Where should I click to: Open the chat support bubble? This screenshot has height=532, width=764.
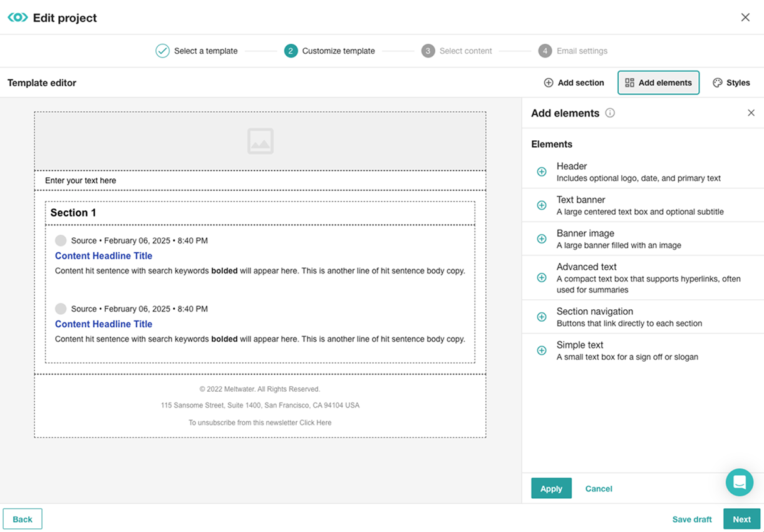740,483
